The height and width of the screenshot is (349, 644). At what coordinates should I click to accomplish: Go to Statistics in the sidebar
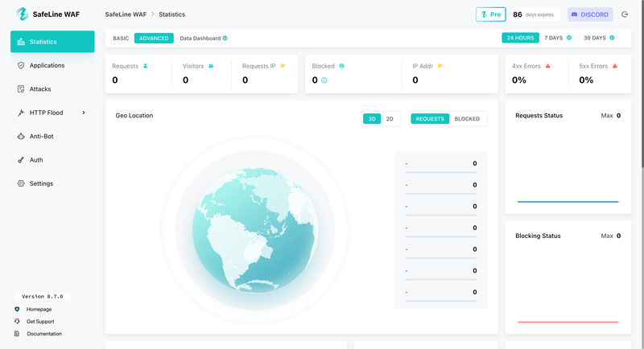(x=52, y=42)
